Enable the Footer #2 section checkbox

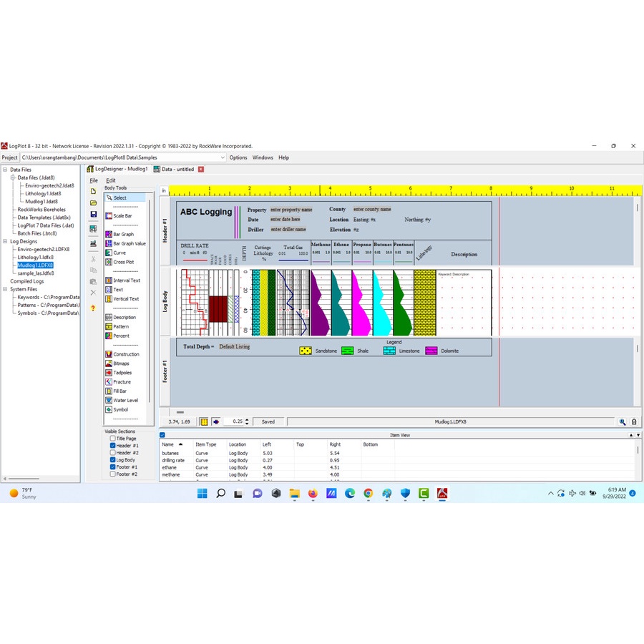point(113,473)
